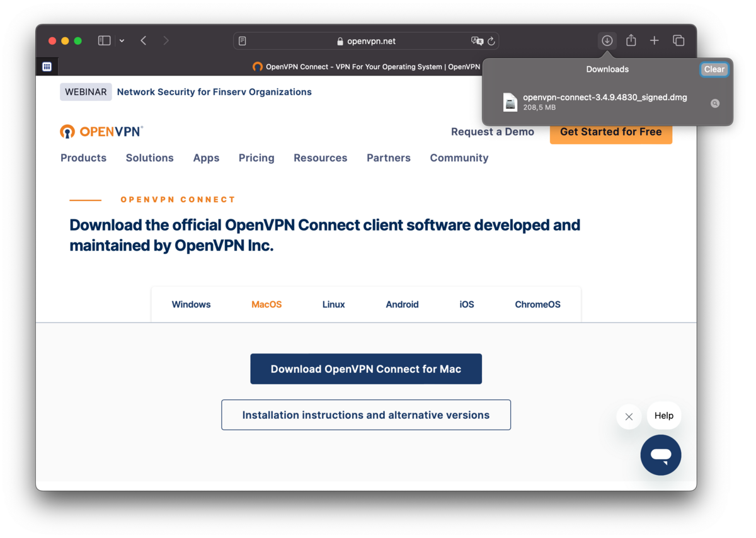756x538 pixels.
Task: Switch to the Linux platform tab
Action: pyautogui.click(x=333, y=304)
